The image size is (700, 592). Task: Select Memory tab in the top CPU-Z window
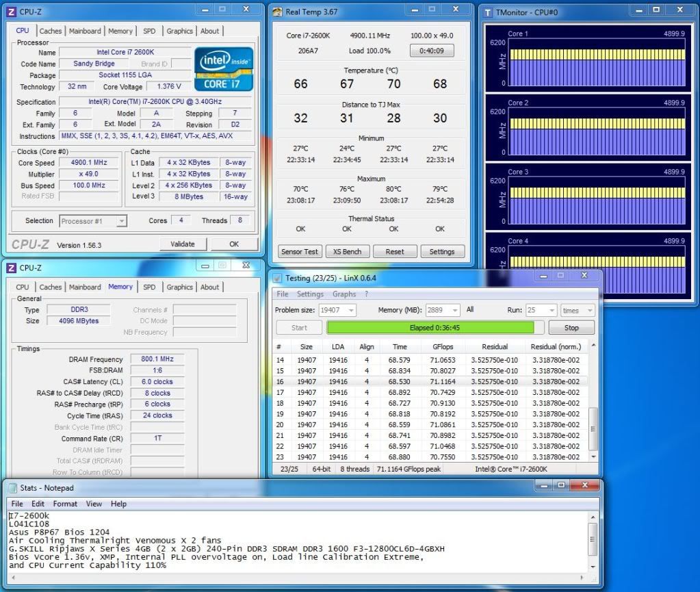tap(120, 31)
